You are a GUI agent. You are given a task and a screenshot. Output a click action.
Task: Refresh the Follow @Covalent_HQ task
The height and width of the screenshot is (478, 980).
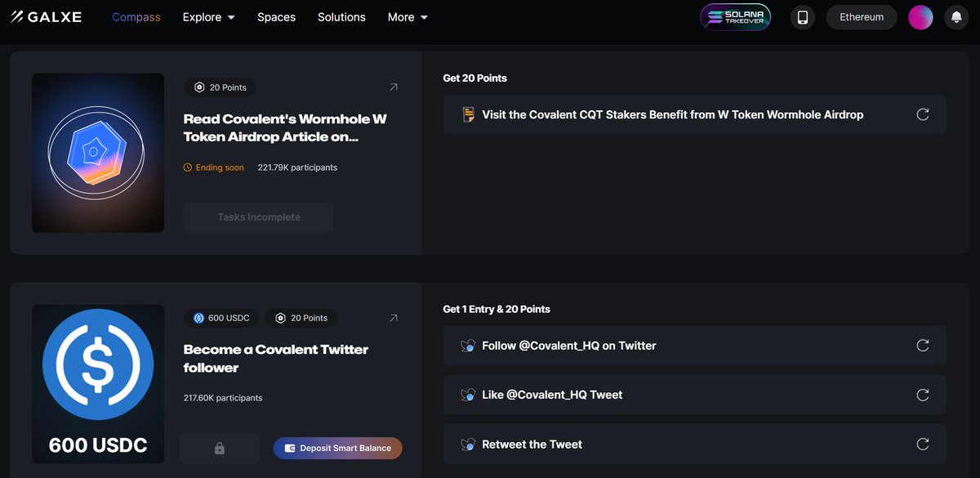click(923, 346)
